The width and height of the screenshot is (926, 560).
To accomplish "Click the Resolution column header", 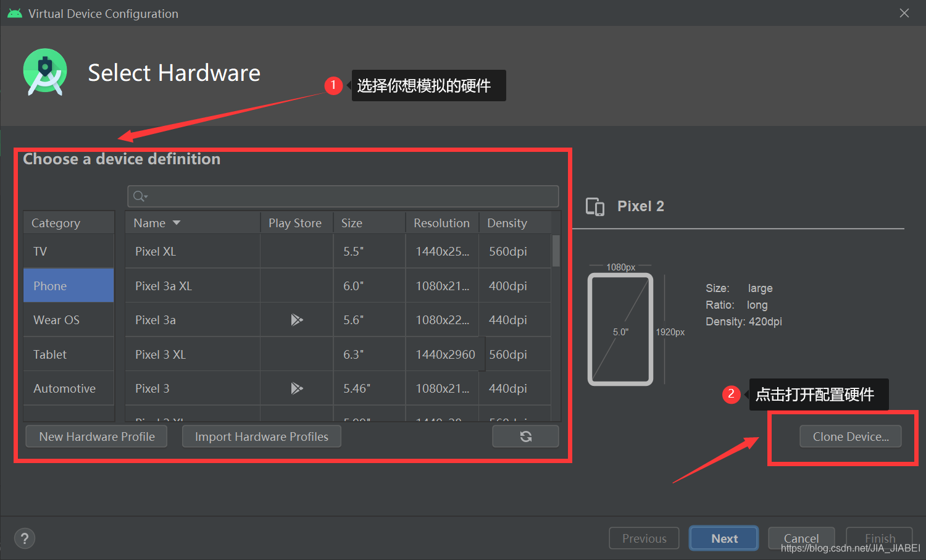I will (x=442, y=223).
